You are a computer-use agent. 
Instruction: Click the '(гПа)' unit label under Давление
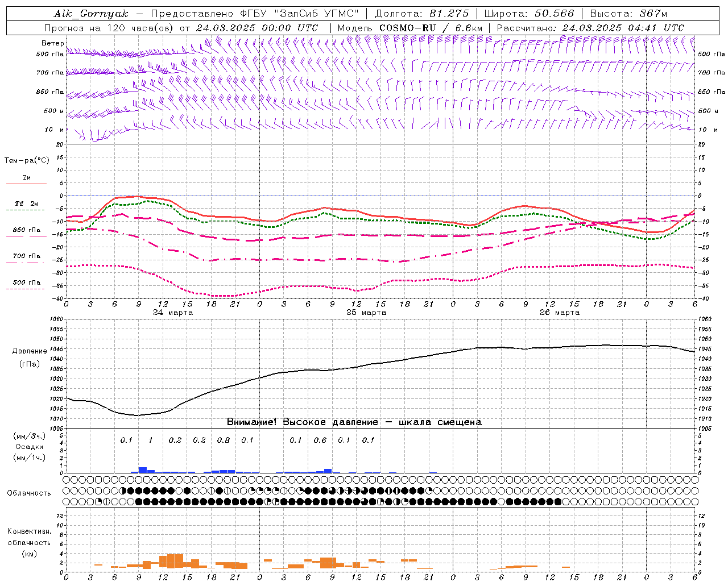coord(30,364)
